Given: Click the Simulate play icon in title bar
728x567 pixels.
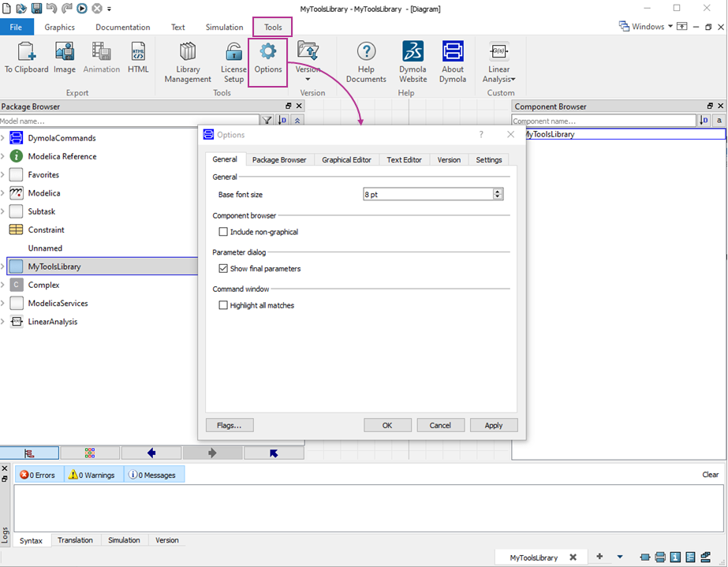Looking at the screenshot, I should click(82, 9).
